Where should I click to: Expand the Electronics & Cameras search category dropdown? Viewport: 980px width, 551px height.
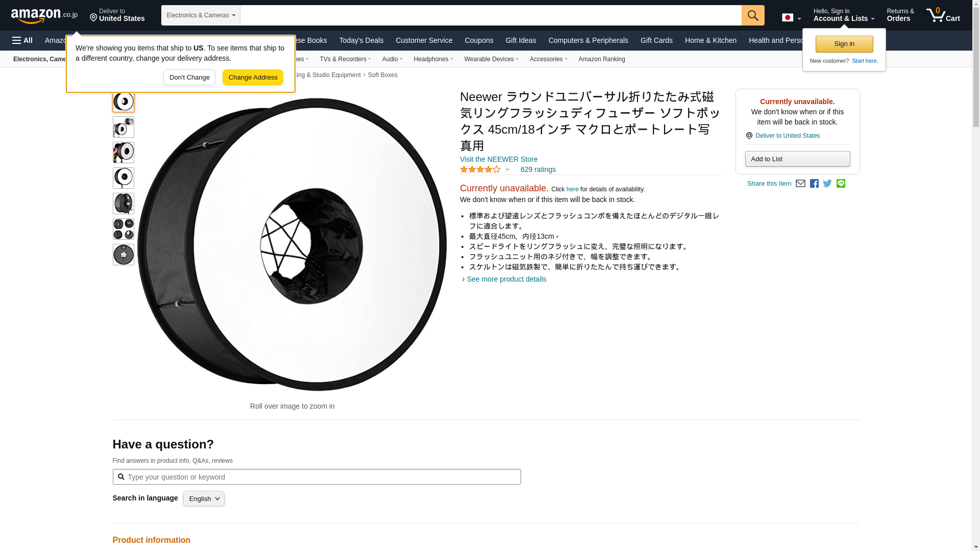coord(201,15)
